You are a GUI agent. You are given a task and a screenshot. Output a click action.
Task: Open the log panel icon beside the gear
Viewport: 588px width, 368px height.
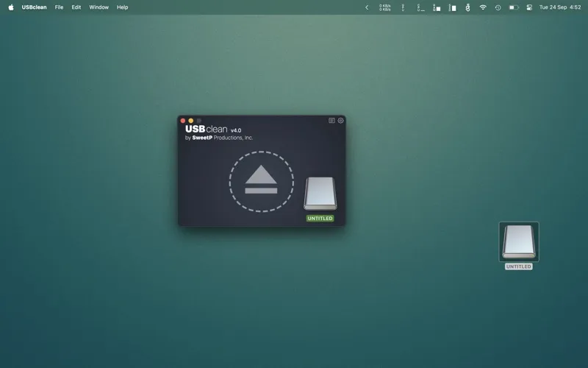331,121
